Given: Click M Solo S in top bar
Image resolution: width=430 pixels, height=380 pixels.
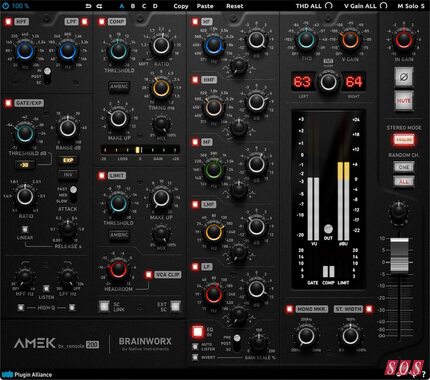Looking at the screenshot, I should coord(411,6).
